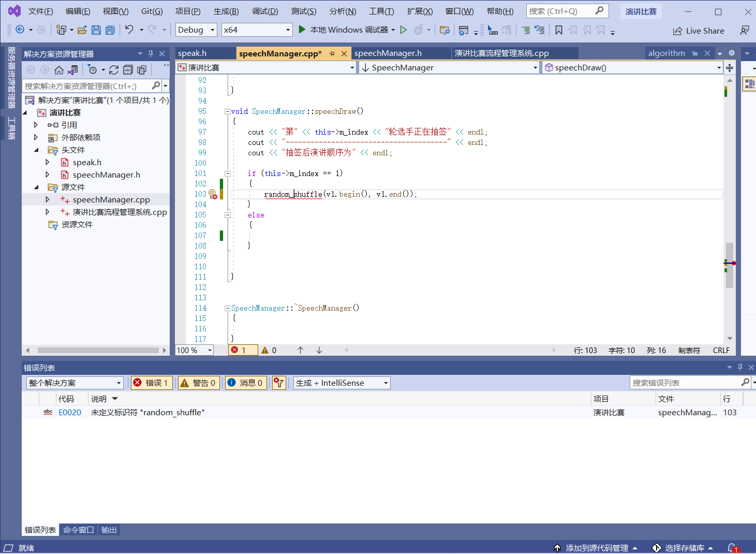The width and height of the screenshot is (756, 554).
Task: Start without debugging using hollow green play icon
Action: (404, 30)
